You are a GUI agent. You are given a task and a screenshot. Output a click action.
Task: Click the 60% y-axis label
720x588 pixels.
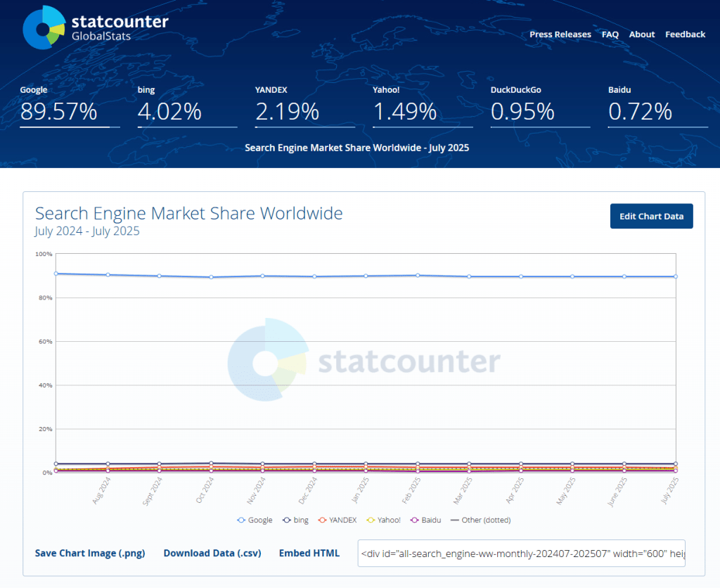click(x=46, y=342)
